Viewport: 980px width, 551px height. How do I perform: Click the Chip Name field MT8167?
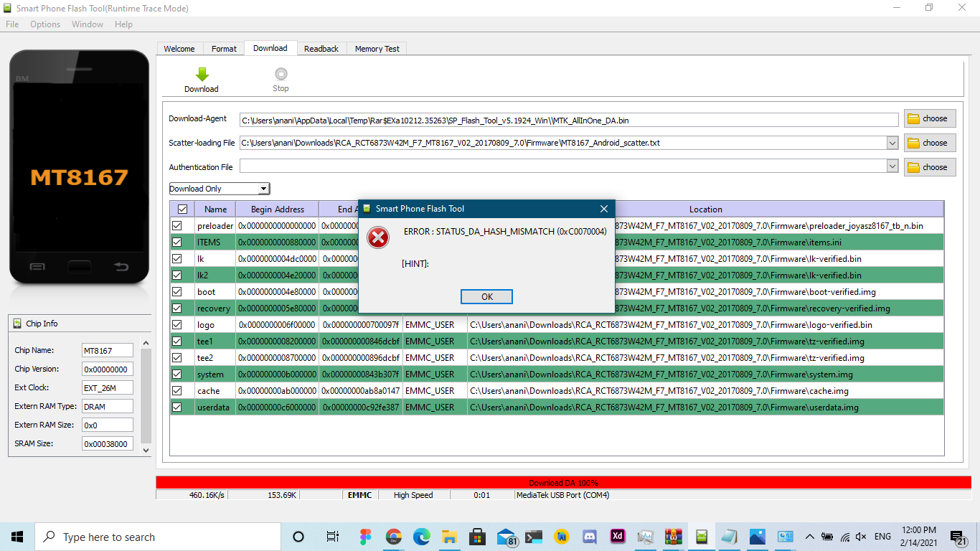108,350
